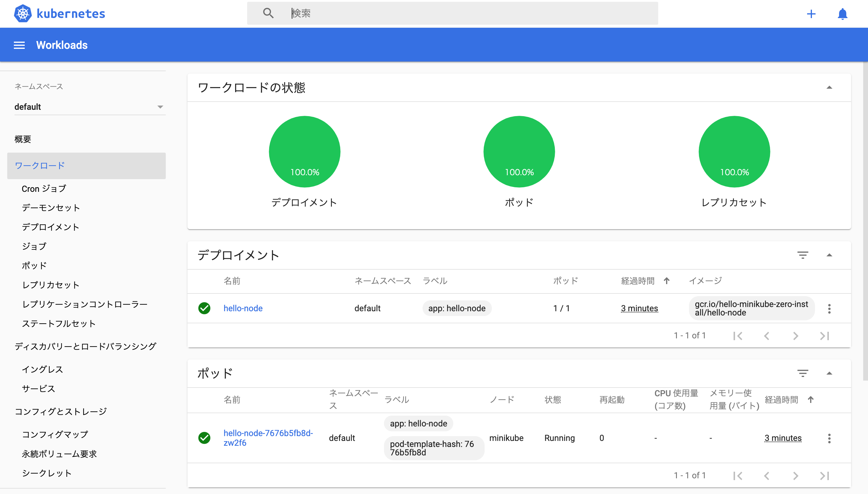This screenshot has width=868, height=494.
Task: Click the ポッド 100.0% pie chart
Action: coord(519,152)
